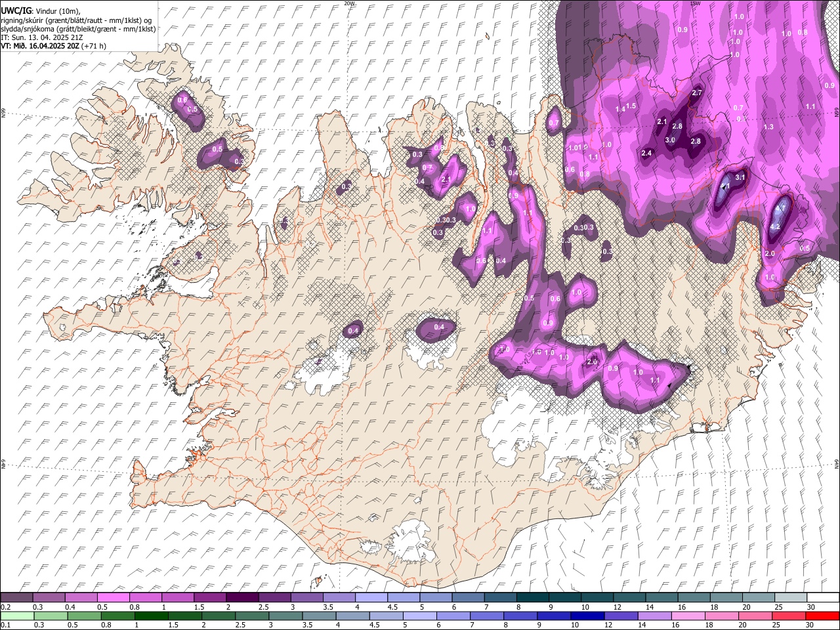Click the 3.0 precipitation value on the map

(670, 140)
